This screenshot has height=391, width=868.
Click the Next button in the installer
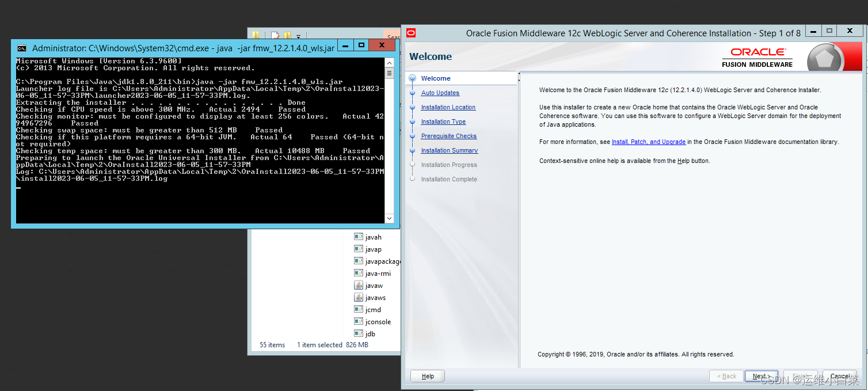pyautogui.click(x=762, y=376)
